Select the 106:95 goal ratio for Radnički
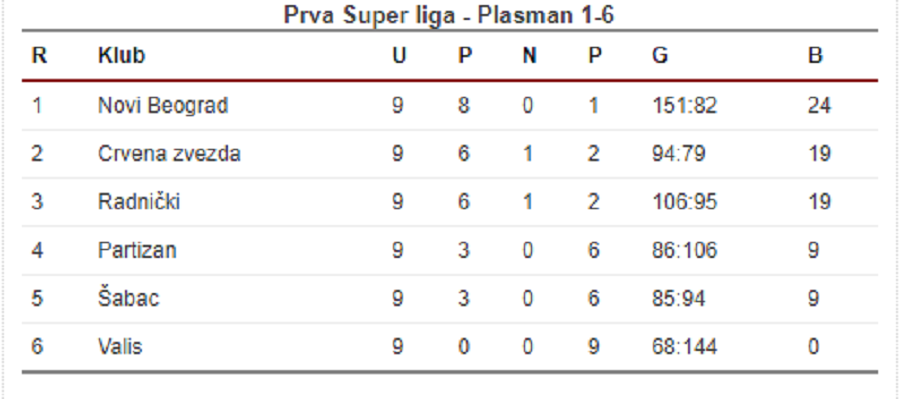 (x=684, y=202)
